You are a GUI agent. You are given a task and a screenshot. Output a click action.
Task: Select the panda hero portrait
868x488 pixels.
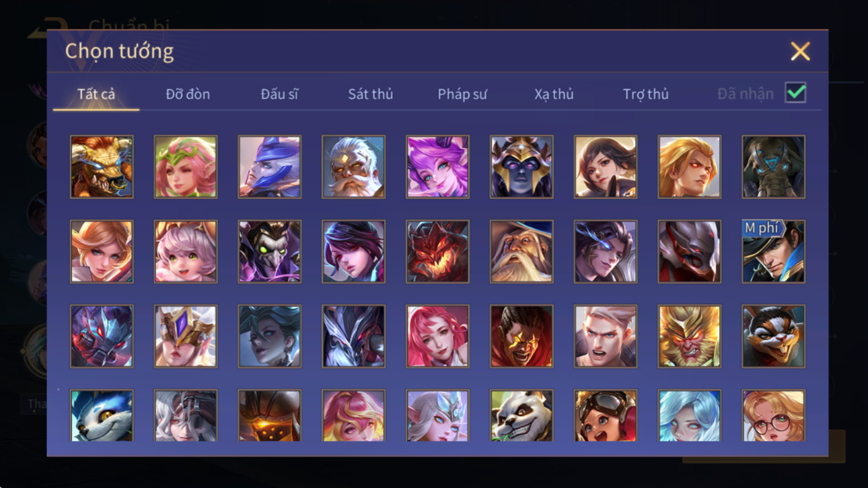point(521,415)
